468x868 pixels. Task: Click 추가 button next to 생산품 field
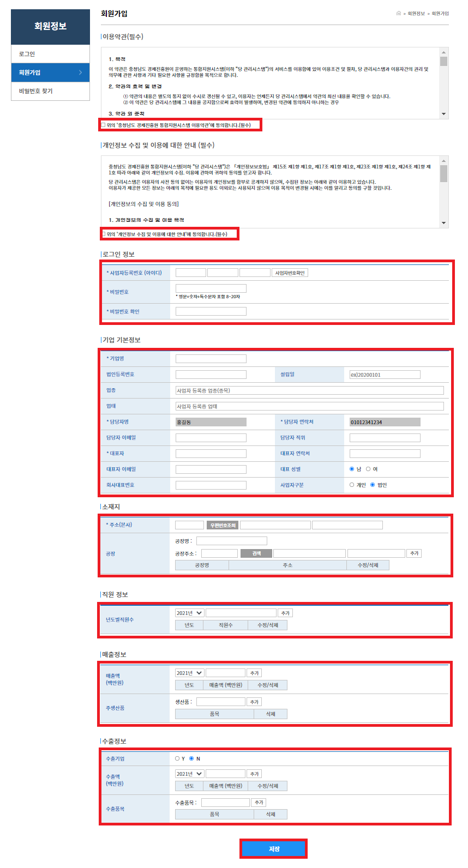pyautogui.click(x=254, y=702)
